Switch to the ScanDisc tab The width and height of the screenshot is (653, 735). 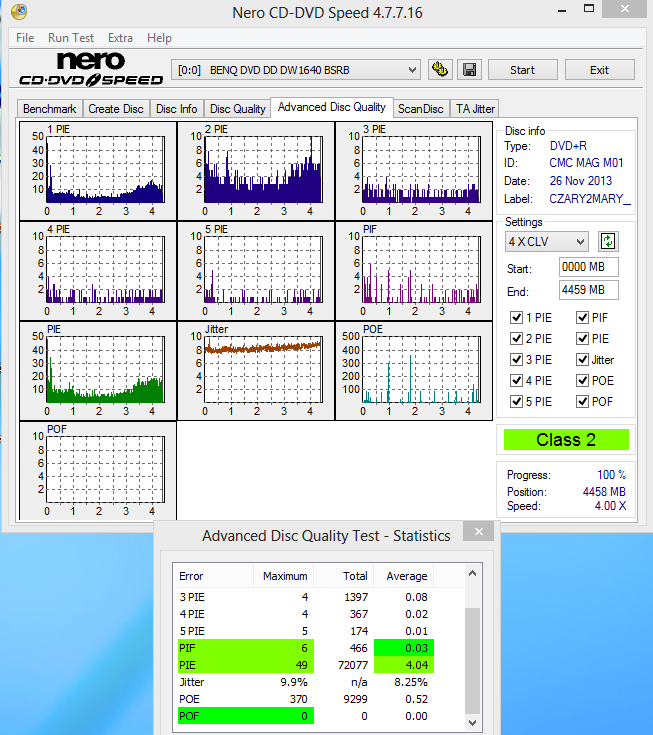click(421, 109)
